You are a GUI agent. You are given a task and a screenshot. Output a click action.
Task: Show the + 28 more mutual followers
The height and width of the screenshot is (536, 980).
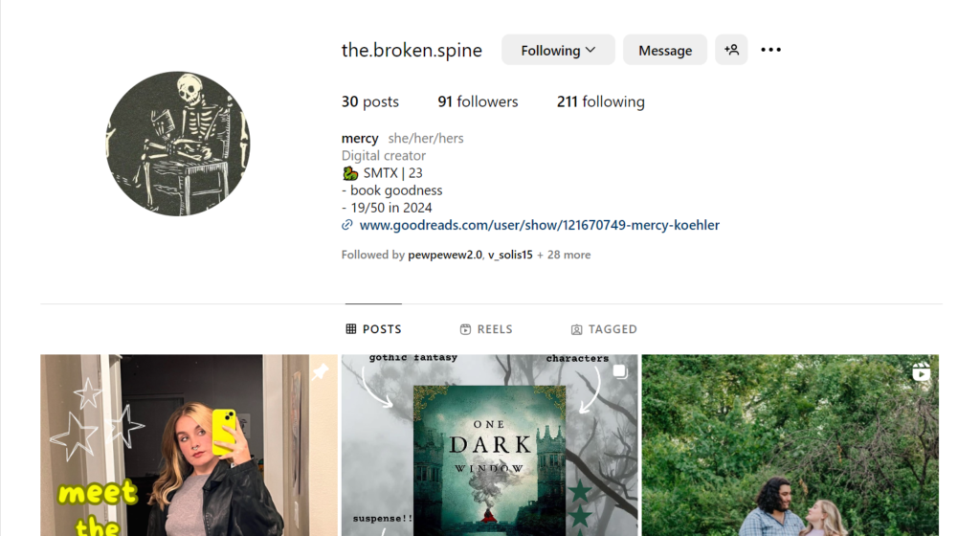(564, 255)
